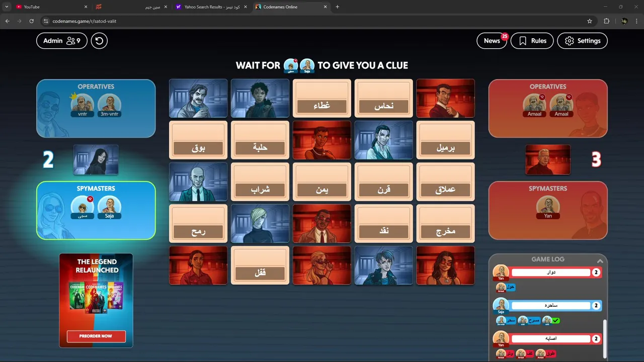Click the red team remaining agent card thumbnail
Image resolution: width=644 pixels, height=362 pixels.
pos(548,160)
